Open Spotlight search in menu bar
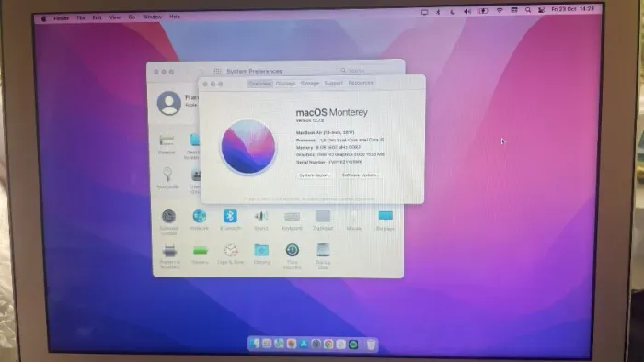Screen dimensions: 644x362 528,10
